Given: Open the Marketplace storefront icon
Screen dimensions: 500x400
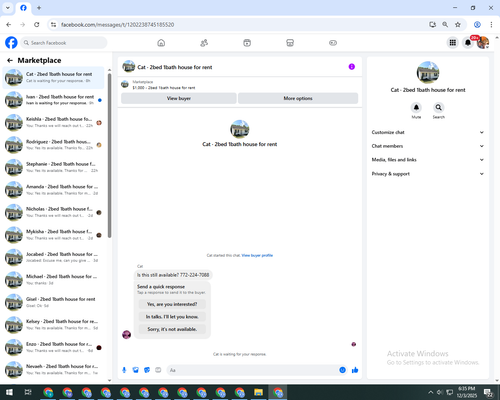Looking at the screenshot, I should tap(290, 43).
